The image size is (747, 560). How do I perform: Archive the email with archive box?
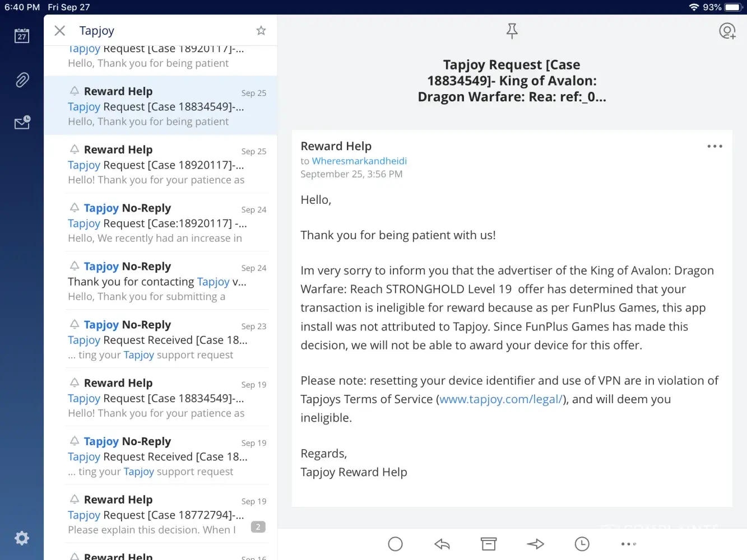click(489, 544)
